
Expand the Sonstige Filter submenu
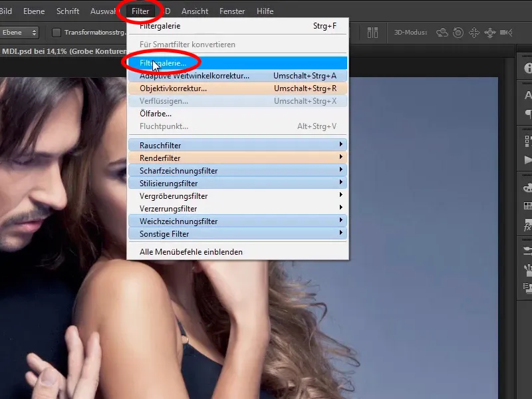[x=237, y=234]
